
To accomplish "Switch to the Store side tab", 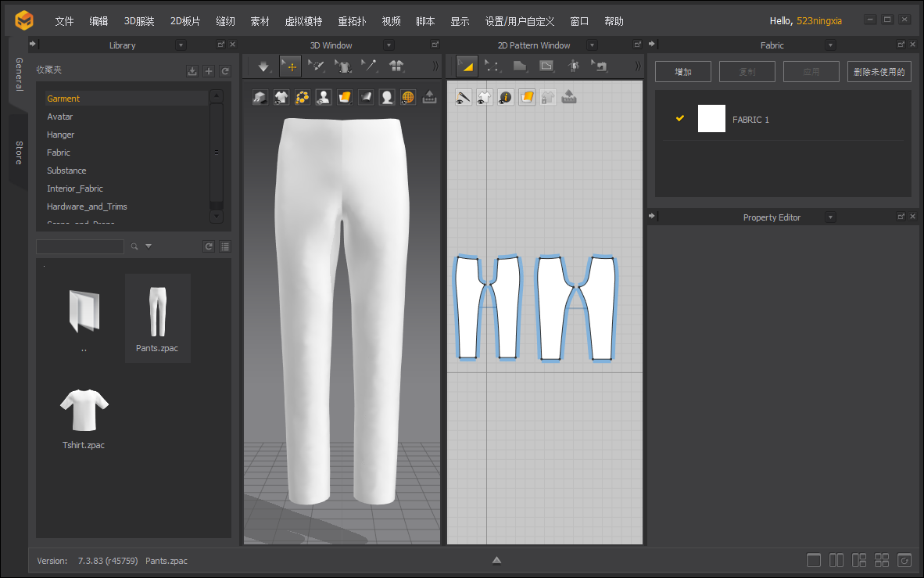I will pos(19,152).
